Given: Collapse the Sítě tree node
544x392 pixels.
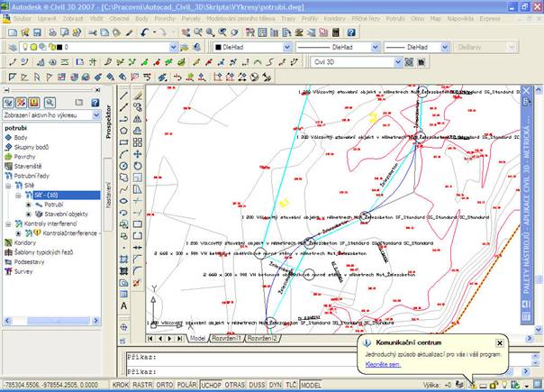Looking at the screenshot, I should coord(8,186).
